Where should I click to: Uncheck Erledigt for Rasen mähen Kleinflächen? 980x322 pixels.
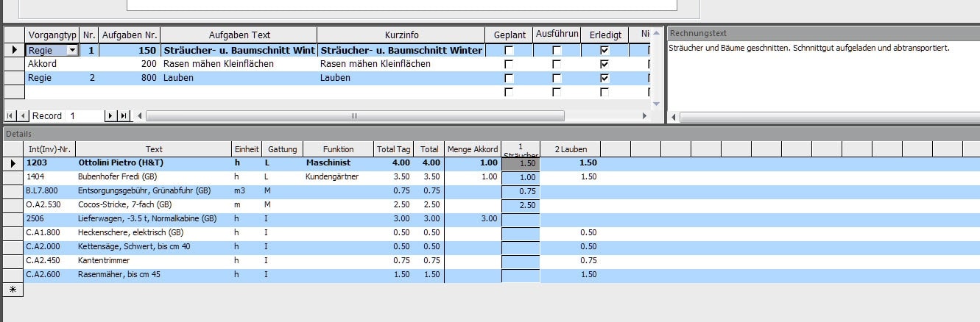pyautogui.click(x=604, y=65)
